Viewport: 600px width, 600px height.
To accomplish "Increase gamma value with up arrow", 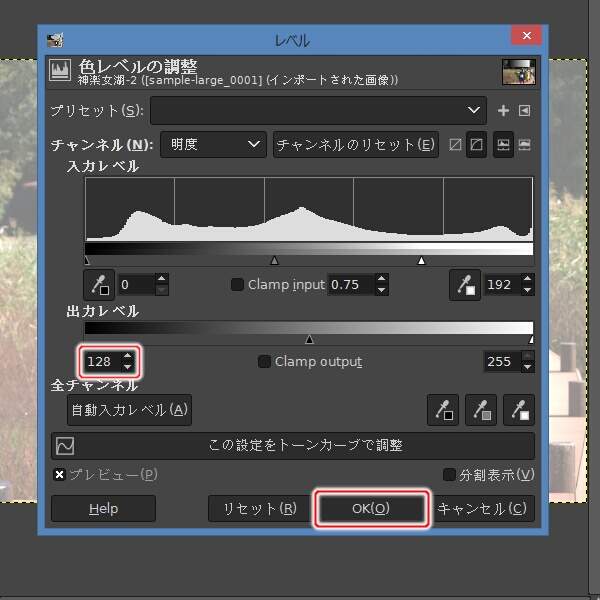I will 381,279.
